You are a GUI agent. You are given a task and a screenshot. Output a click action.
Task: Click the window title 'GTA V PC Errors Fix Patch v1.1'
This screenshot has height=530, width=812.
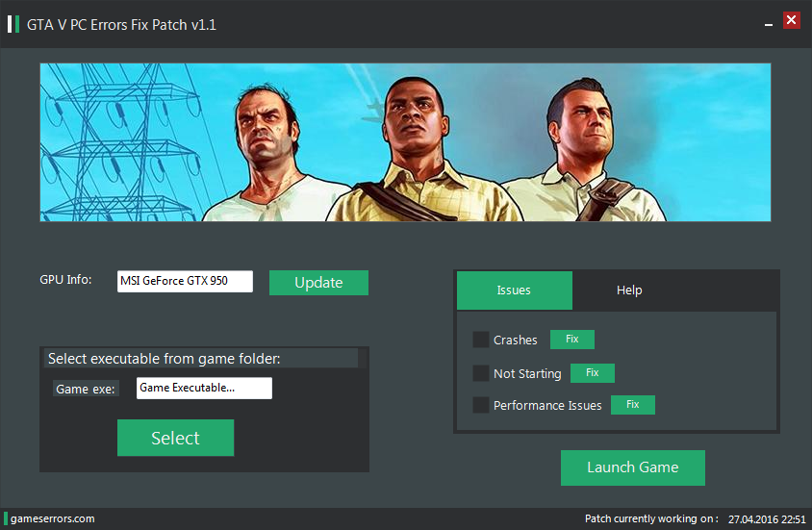121,25
